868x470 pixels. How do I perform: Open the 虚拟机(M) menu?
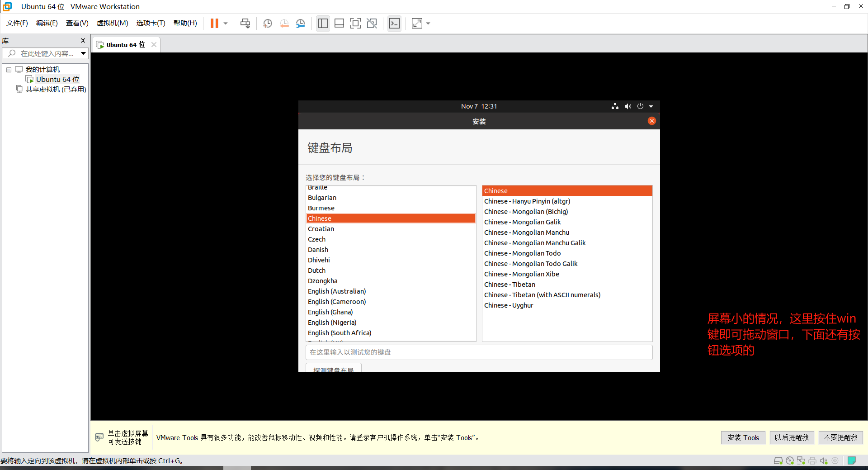113,23
